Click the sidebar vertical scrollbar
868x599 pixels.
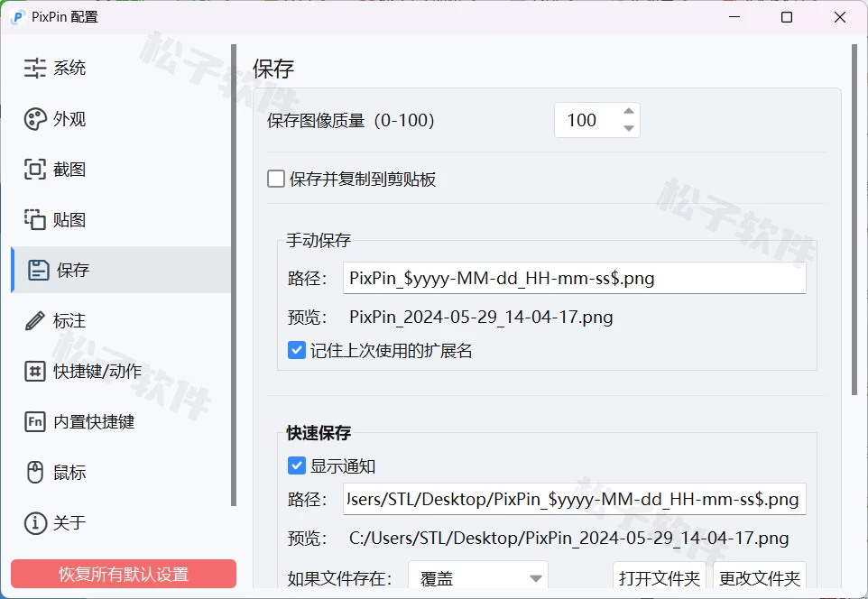(x=234, y=275)
